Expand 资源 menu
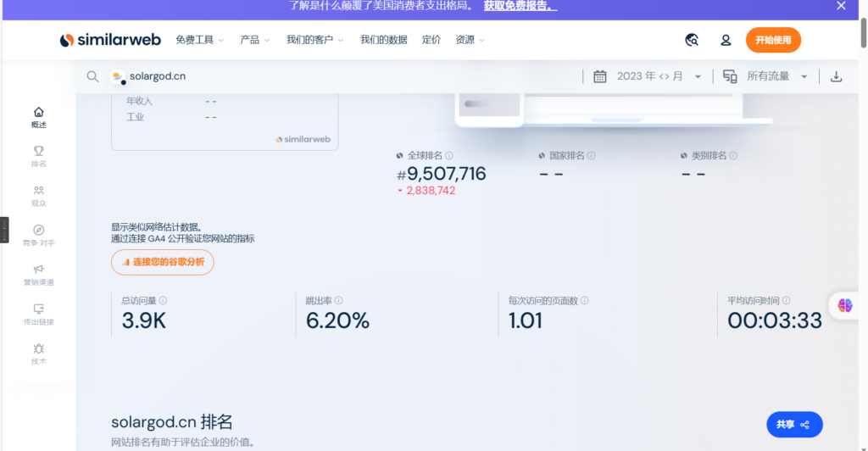The height and width of the screenshot is (451, 868). (x=470, y=40)
